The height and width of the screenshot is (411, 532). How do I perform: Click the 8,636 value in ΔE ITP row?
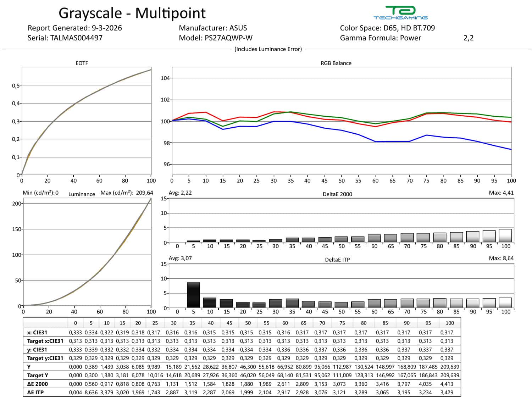pyautogui.click(x=91, y=392)
